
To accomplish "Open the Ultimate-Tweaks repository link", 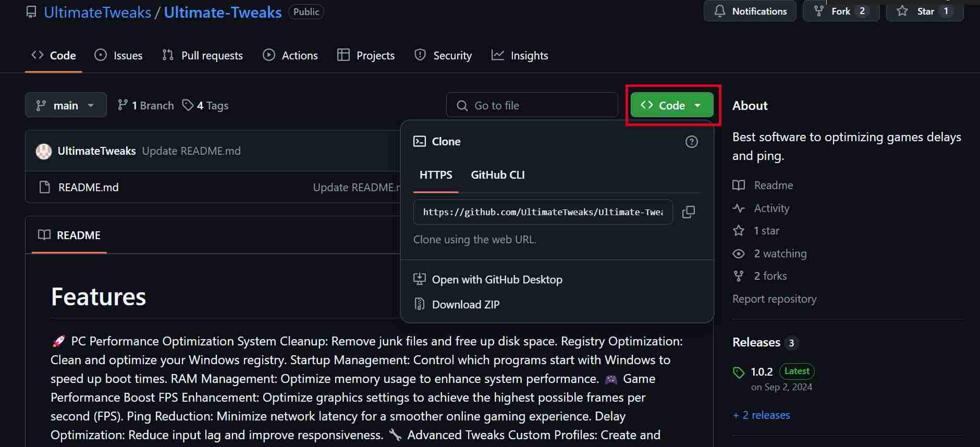I will pos(223,12).
